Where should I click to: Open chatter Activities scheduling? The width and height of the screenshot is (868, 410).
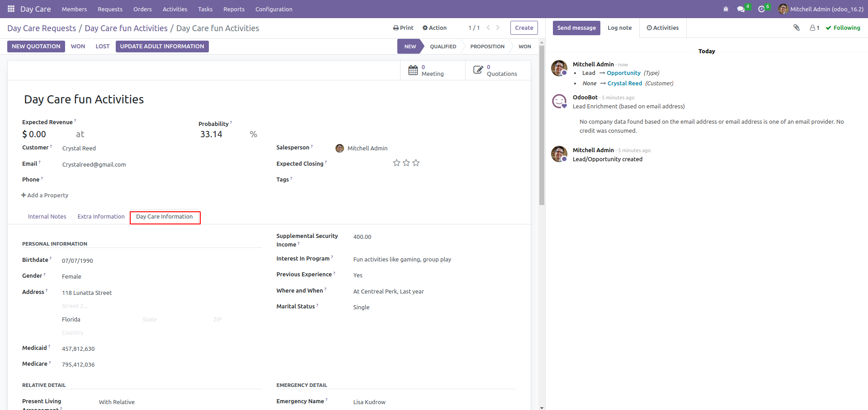pos(663,28)
